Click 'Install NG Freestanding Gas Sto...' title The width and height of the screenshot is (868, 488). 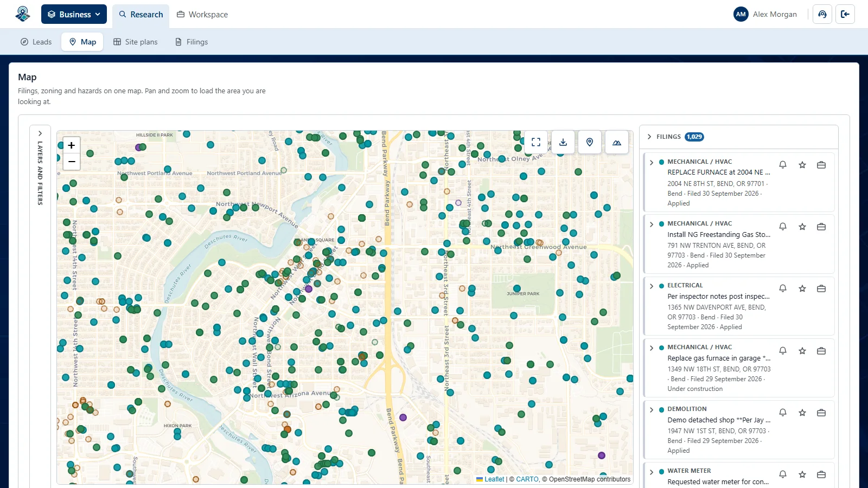point(719,234)
